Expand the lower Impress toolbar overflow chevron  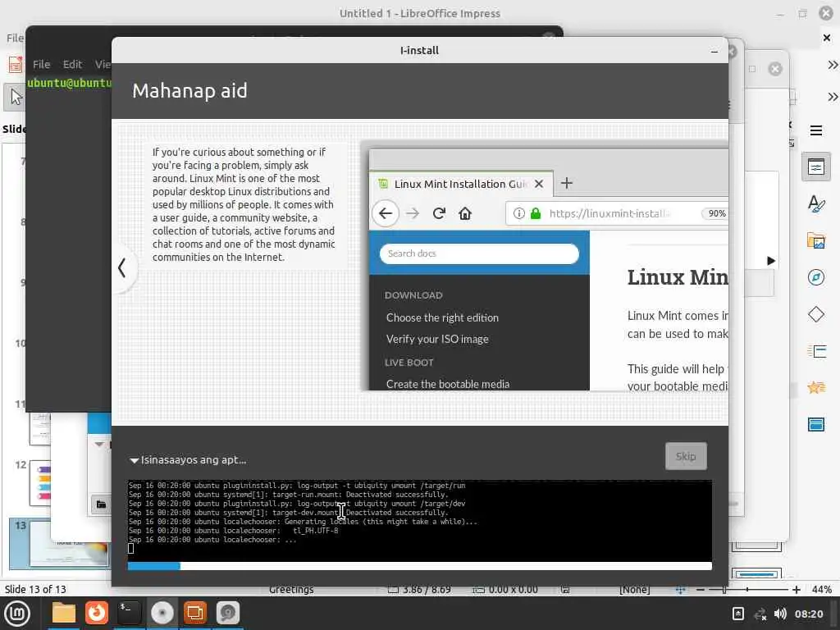coord(832,97)
